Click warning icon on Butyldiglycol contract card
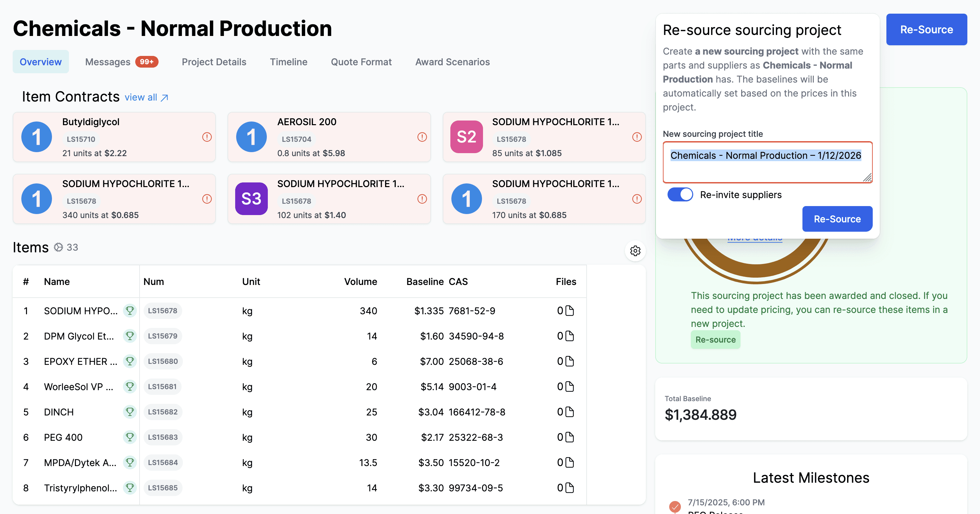This screenshot has width=980, height=514. click(x=207, y=137)
